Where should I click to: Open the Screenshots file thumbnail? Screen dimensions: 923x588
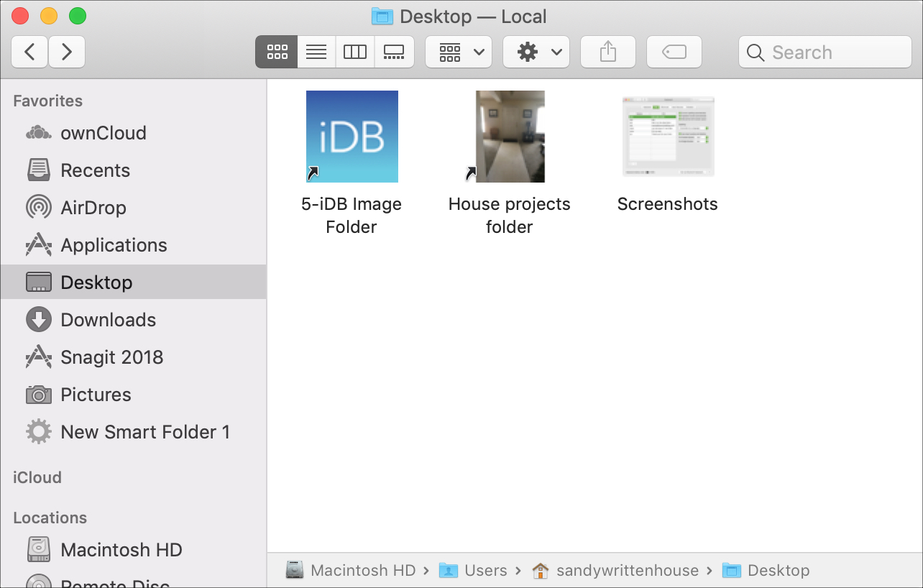pyautogui.click(x=667, y=136)
